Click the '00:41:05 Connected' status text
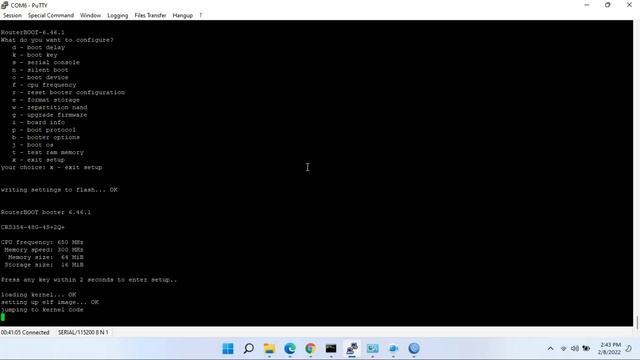This screenshot has height=360, width=640. click(25, 333)
